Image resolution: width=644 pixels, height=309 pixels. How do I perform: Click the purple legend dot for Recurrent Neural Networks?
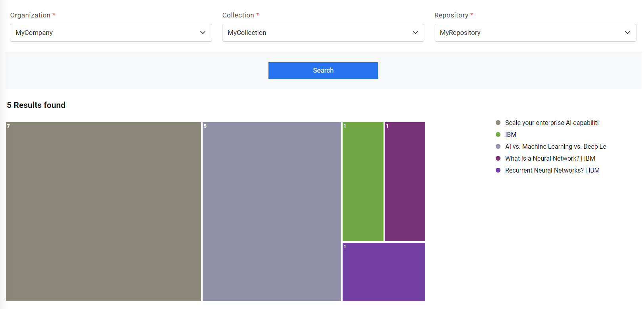pos(498,170)
